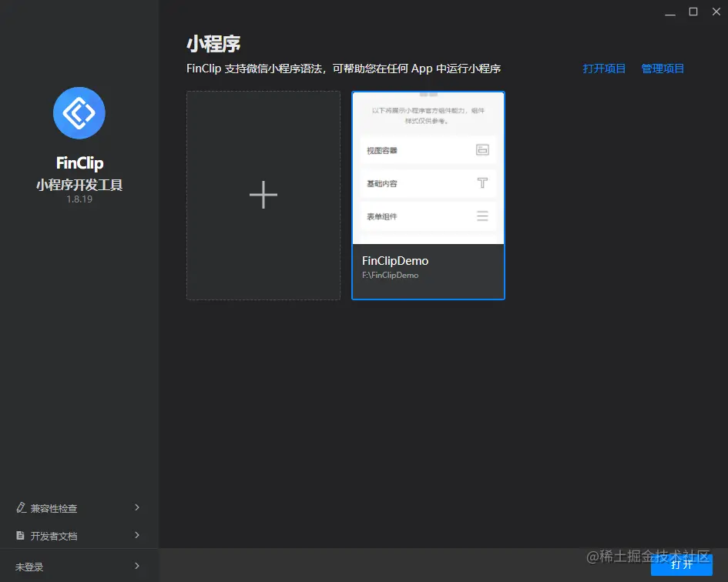This screenshot has height=582, width=728.
Task: Expand 开发者文档 using its chevron arrow
Action: [137, 535]
